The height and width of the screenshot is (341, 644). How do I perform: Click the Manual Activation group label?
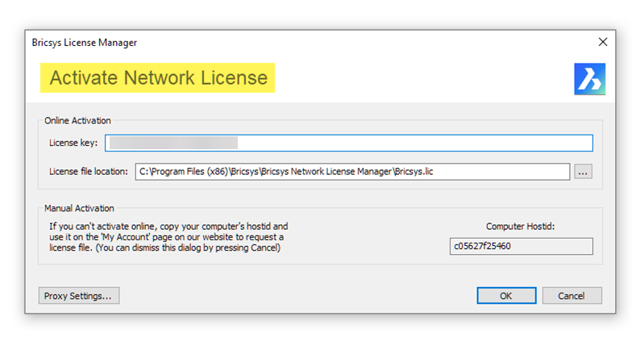click(x=79, y=208)
